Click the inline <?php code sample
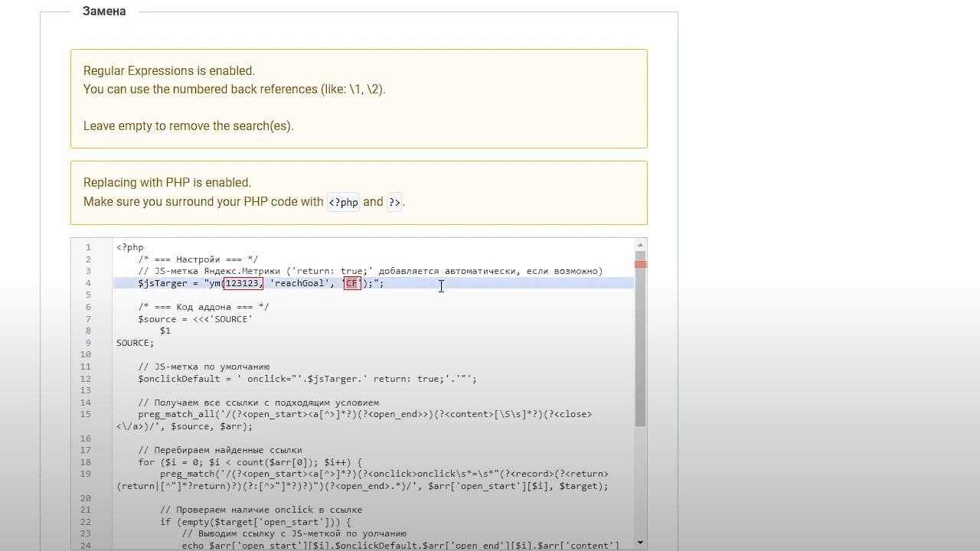The width and height of the screenshot is (980, 551). [x=343, y=202]
